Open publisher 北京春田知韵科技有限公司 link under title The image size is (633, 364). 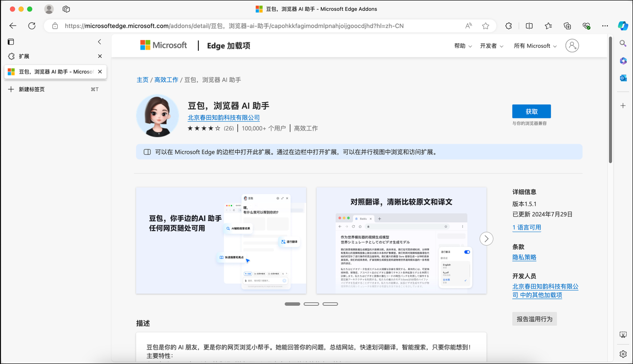223,117
